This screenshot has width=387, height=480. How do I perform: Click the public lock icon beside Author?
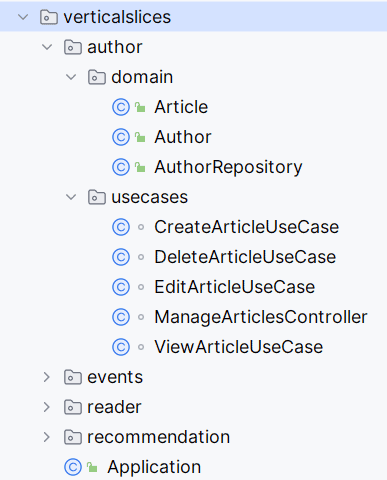pyautogui.click(x=140, y=137)
